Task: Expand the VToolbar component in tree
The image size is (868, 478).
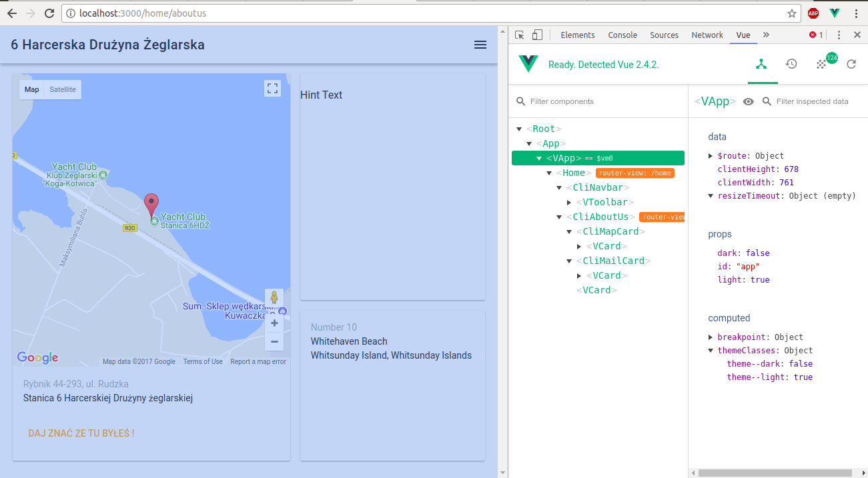Action: [x=569, y=202]
